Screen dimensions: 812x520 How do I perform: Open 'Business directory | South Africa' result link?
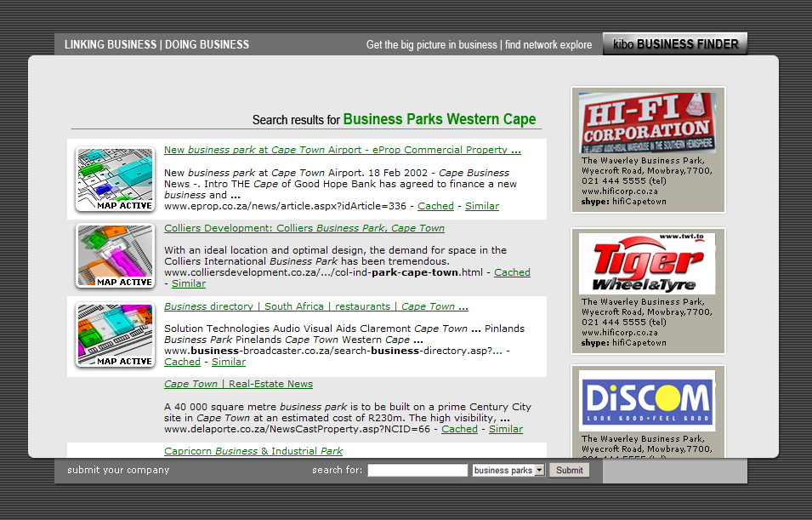pyautogui.click(x=315, y=306)
